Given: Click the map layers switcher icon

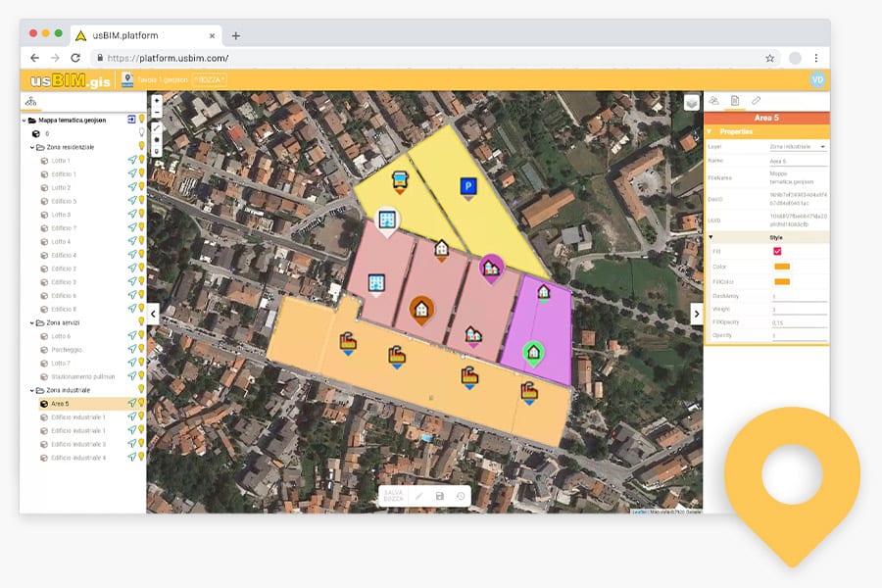Looking at the screenshot, I should (692, 103).
